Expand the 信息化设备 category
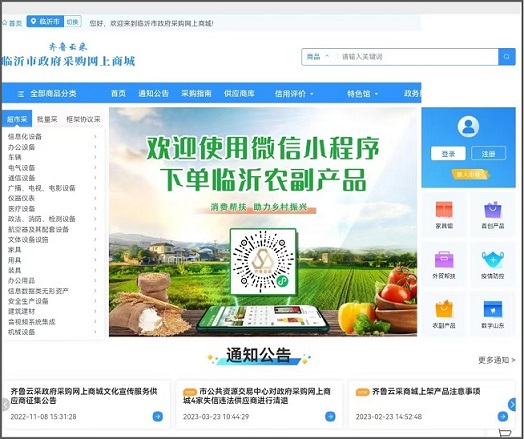Image resolution: width=524 pixels, height=439 pixels. (52, 136)
